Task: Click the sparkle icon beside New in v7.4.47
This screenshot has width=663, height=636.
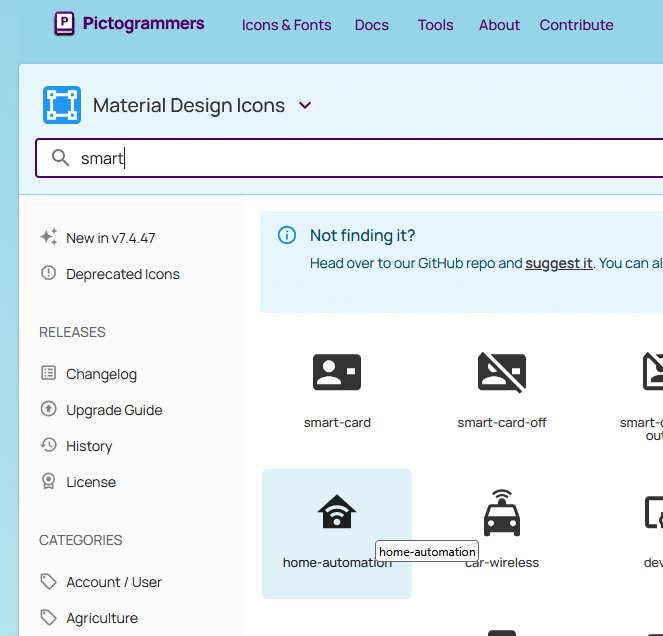Action: pos(49,237)
